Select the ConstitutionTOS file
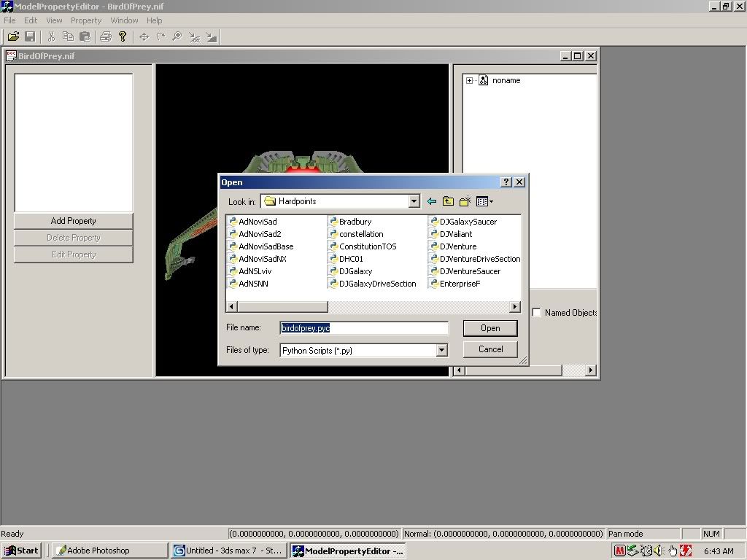Screen dimensions: 747x560 (x=363, y=246)
